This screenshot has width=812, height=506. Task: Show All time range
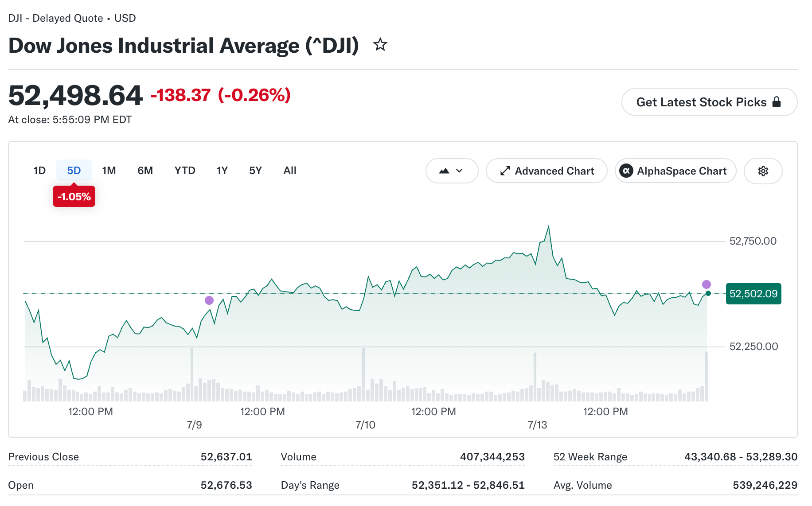[x=290, y=171]
